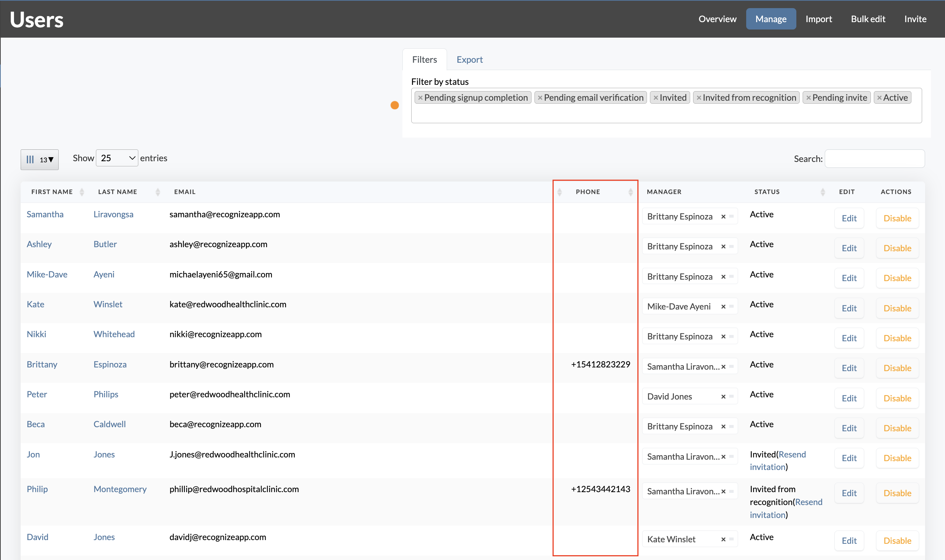Remove the Pending signup completion filter tag
The width and height of the screenshot is (945, 560).
(x=420, y=98)
